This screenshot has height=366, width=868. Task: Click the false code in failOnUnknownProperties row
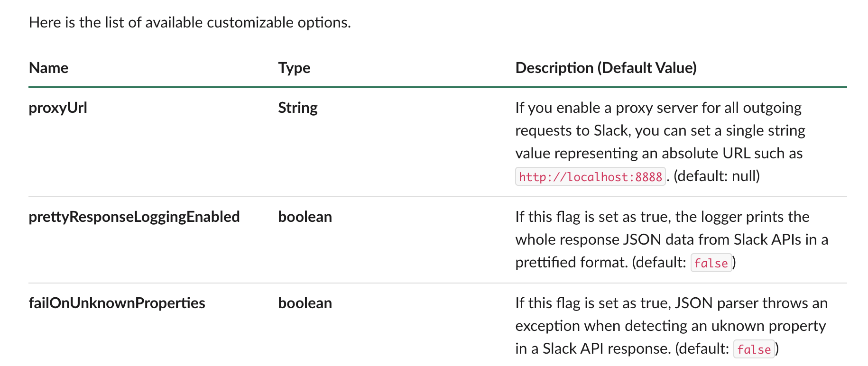[x=754, y=349]
